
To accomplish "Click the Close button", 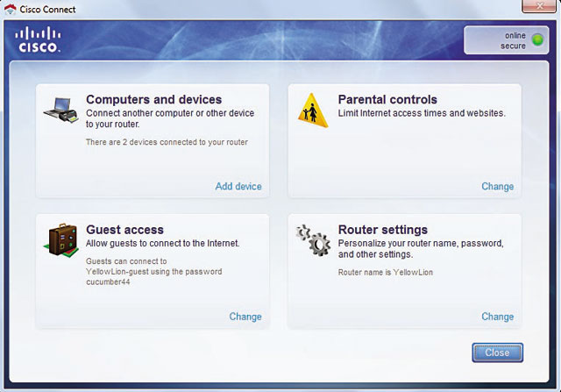I will coord(497,353).
